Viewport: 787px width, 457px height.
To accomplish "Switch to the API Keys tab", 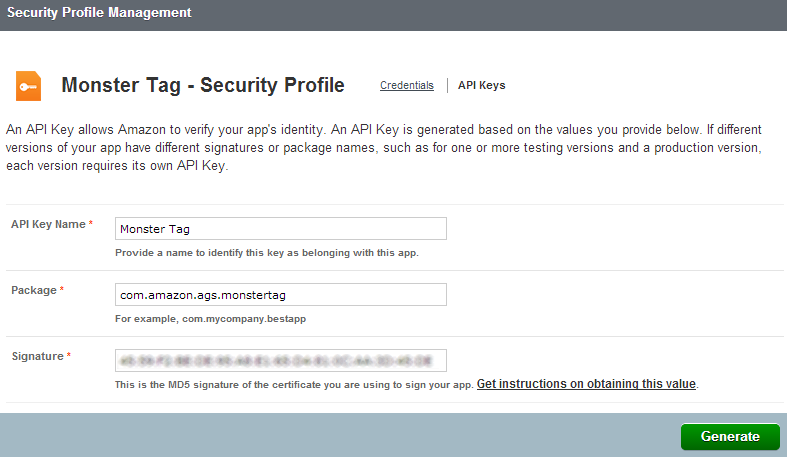I will [481, 86].
